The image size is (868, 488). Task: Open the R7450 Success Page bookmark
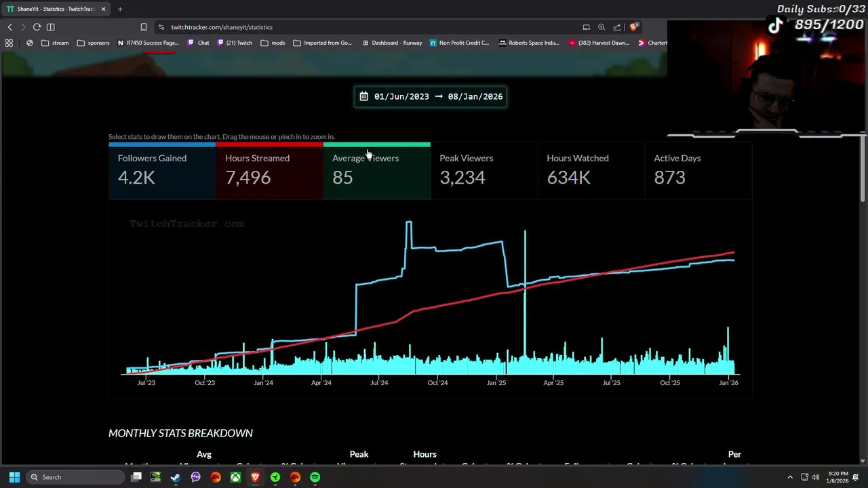pyautogui.click(x=149, y=43)
